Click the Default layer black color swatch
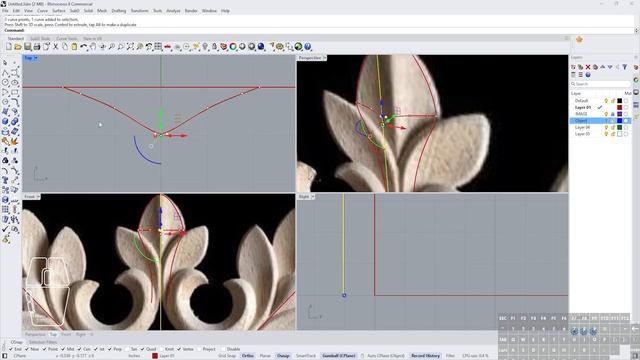The image size is (640, 360). 619,101
